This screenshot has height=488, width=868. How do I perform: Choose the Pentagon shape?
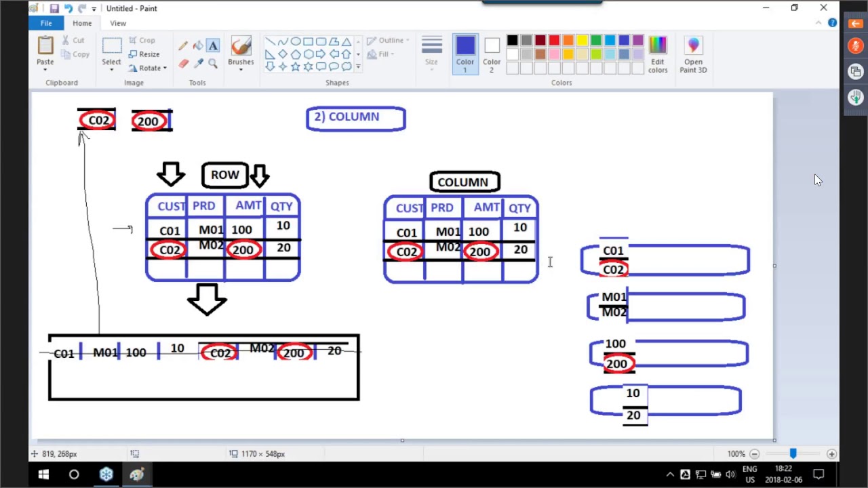pos(296,54)
